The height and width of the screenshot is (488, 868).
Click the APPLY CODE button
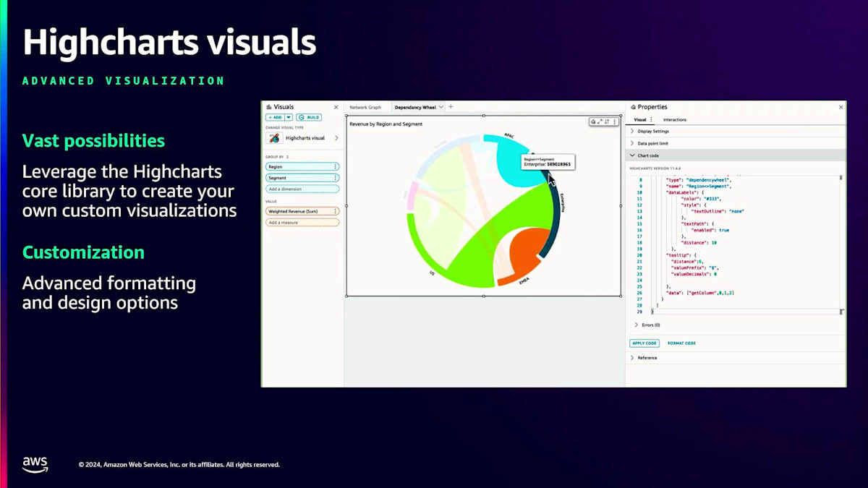tap(644, 343)
